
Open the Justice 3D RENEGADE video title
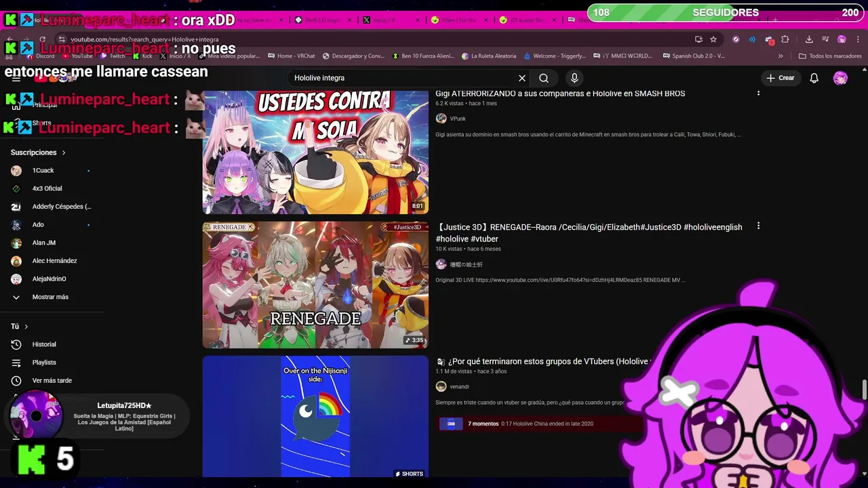point(589,233)
